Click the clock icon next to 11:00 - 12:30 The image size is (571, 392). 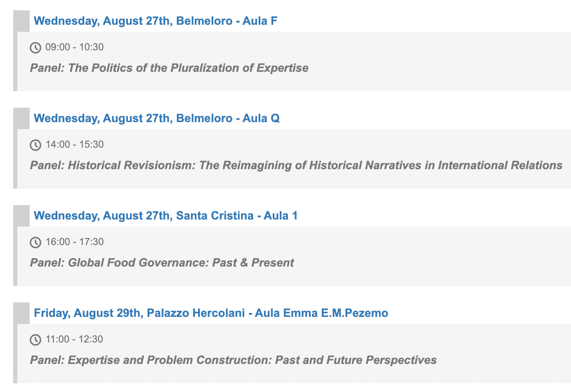(35, 340)
